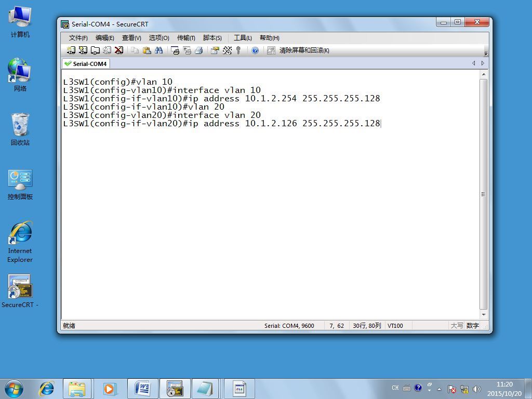Click 'Serial: COM4, 9600' in status bar
The height and width of the screenshot is (399, 532).
coord(289,326)
